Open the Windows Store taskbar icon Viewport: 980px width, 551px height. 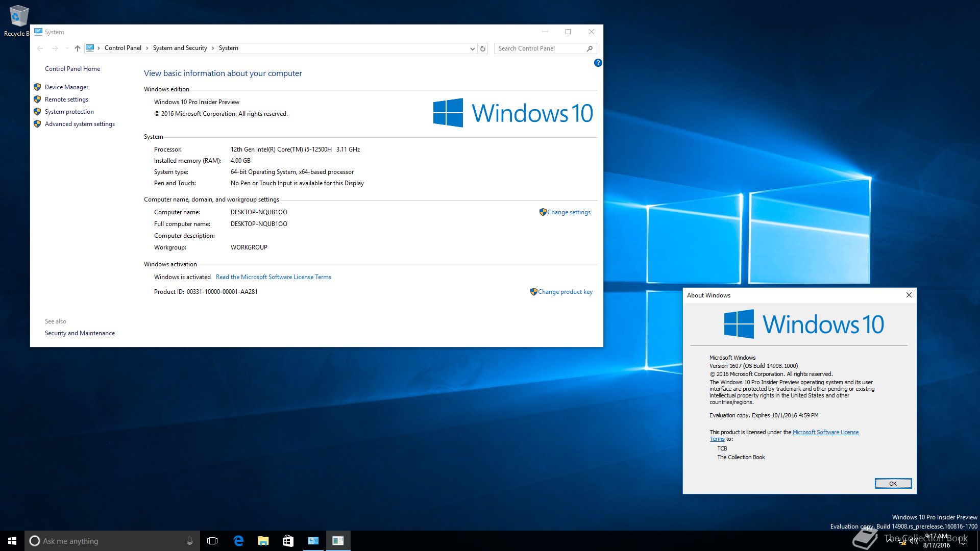[288, 541]
